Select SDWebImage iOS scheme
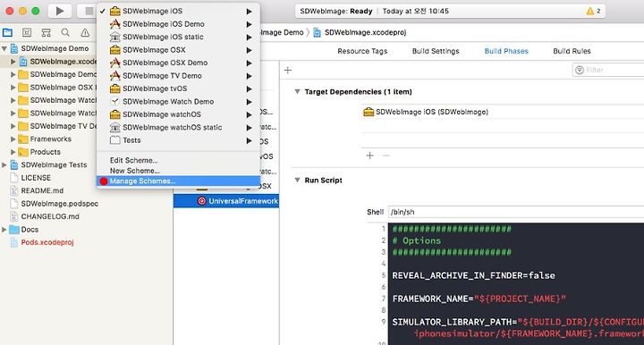Image resolution: width=644 pixels, height=345 pixels. tap(178, 11)
